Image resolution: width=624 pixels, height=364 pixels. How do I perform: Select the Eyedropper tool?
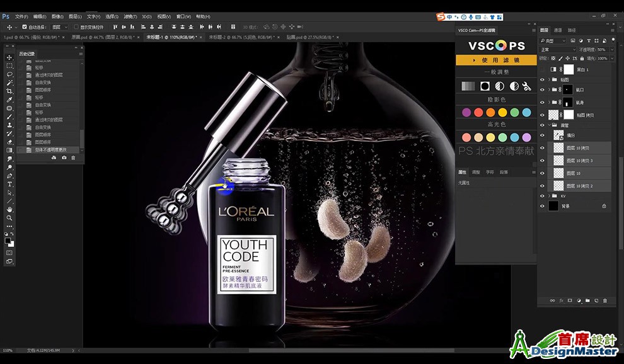(9, 100)
